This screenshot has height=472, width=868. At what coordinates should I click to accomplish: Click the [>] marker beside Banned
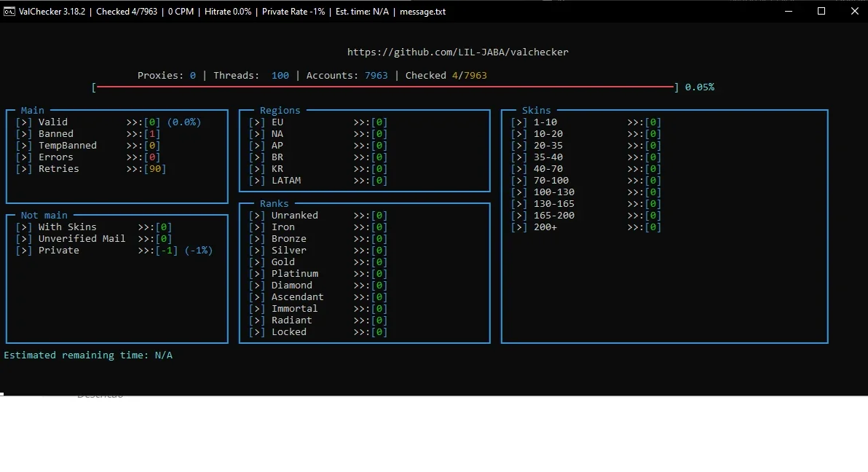[24, 133]
